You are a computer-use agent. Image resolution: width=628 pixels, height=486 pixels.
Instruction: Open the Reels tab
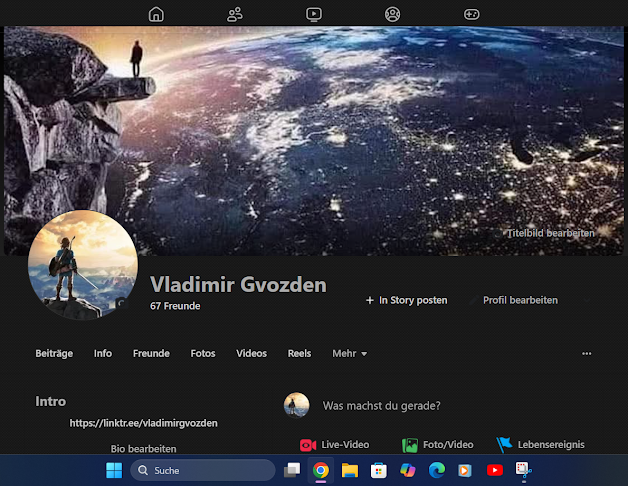click(299, 353)
